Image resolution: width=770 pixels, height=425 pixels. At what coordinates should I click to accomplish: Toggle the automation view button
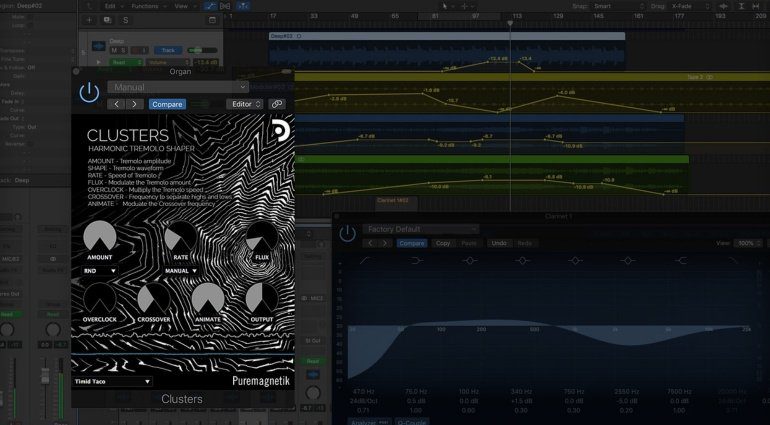211,6
